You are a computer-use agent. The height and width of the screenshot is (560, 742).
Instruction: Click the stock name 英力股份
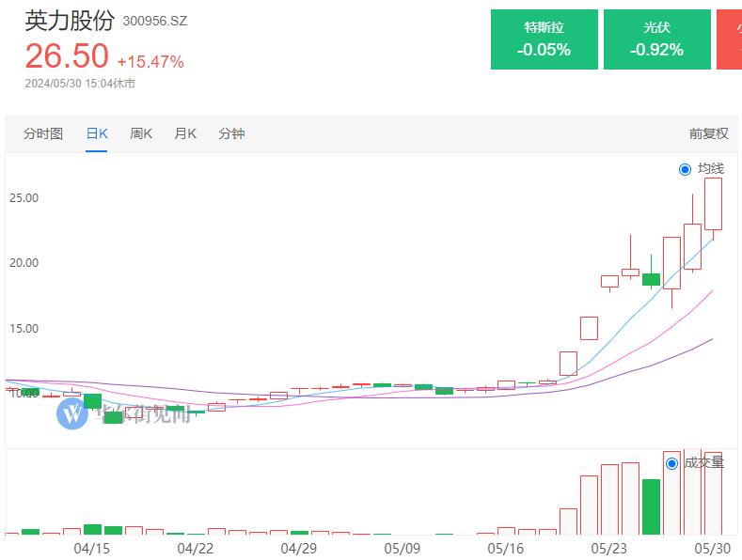pyautogui.click(x=70, y=21)
